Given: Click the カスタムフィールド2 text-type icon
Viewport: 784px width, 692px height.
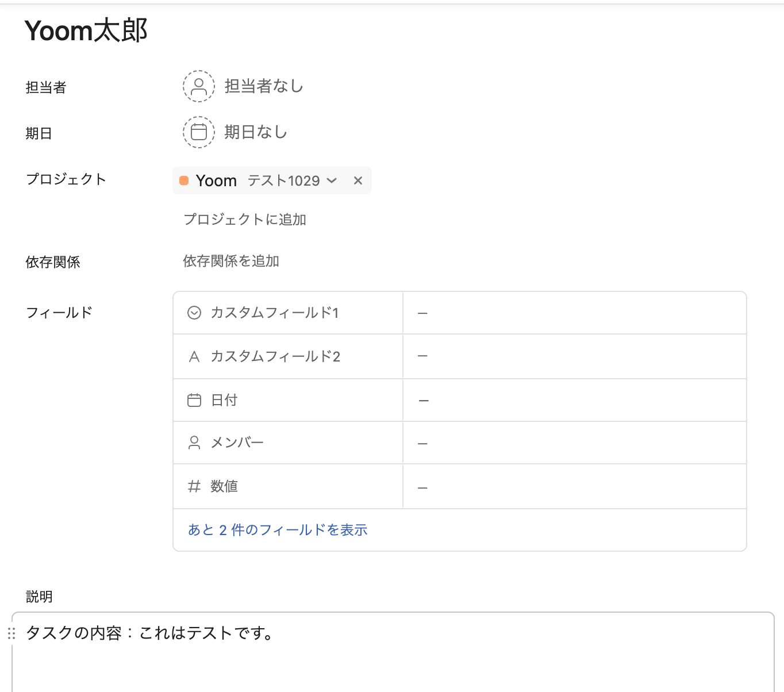Looking at the screenshot, I should (x=194, y=357).
